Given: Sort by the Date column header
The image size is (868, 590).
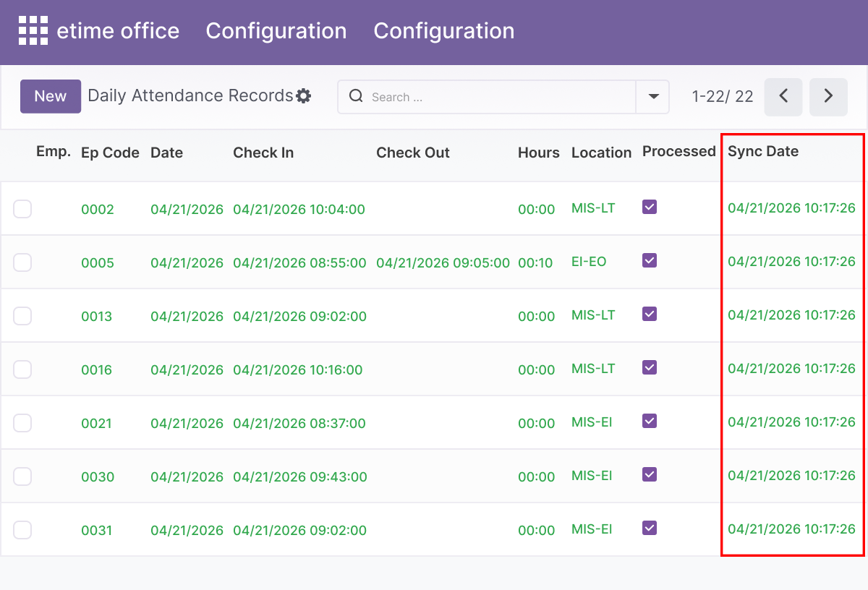Looking at the screenshot, I should click(x=166, y=153).
